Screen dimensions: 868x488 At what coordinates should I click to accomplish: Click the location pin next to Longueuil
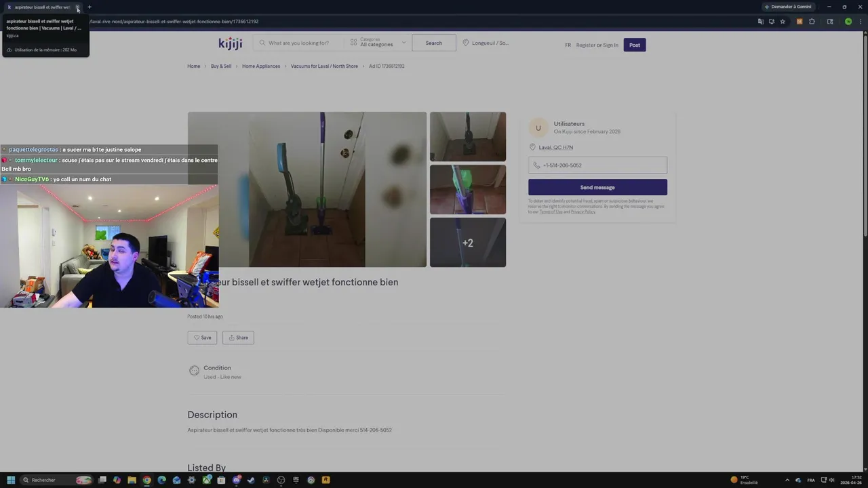click(466, 43)
